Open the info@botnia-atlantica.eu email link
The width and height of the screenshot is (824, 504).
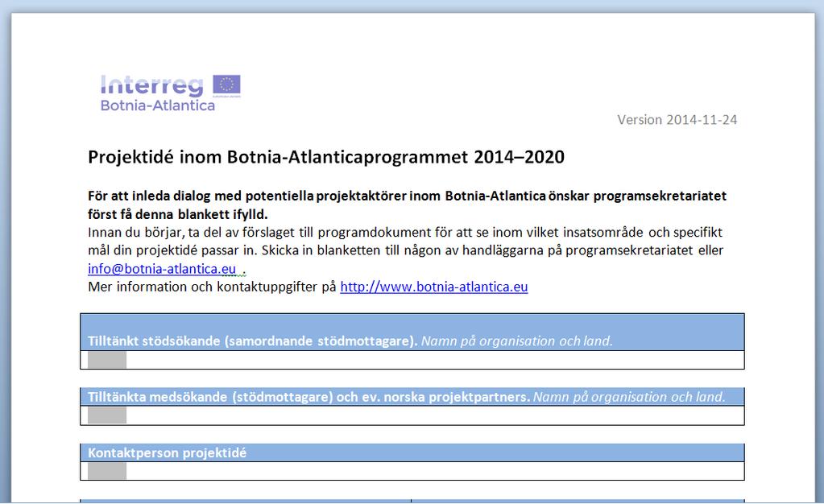tap(162, 269)
